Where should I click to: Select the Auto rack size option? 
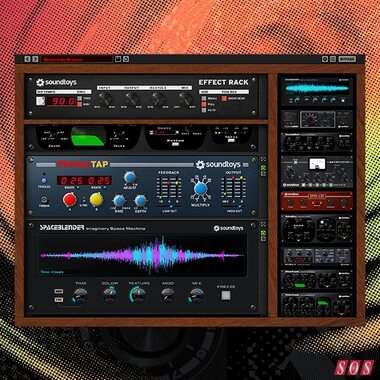tap(203, 110)
